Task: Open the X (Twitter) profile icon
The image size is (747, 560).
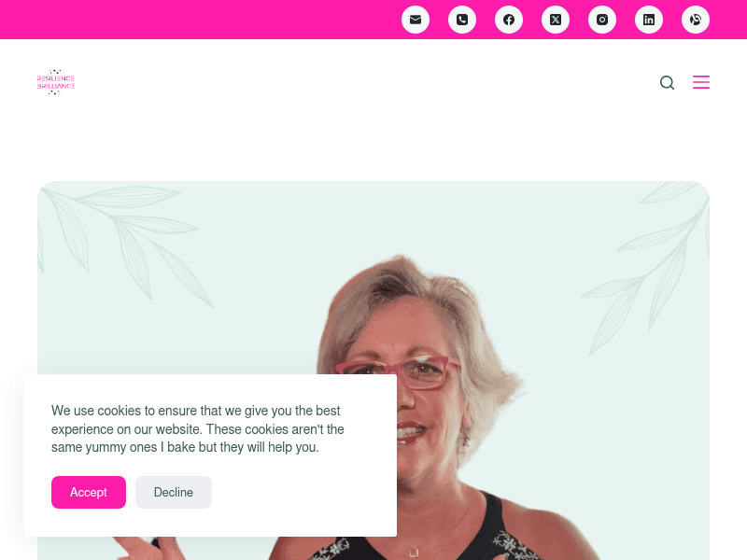Action: click(556, 20)
